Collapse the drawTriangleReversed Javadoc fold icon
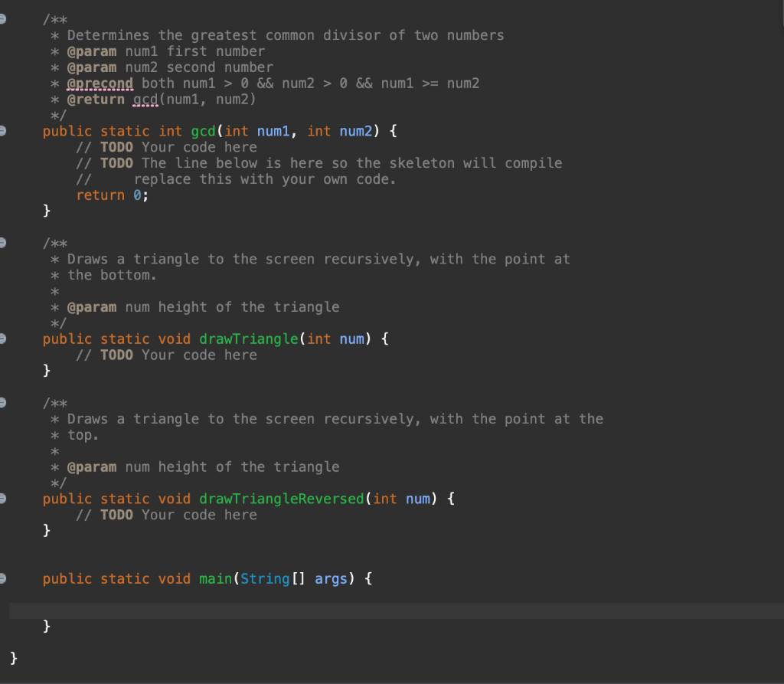Screen dimensions: 784x684 coord(3,402)
